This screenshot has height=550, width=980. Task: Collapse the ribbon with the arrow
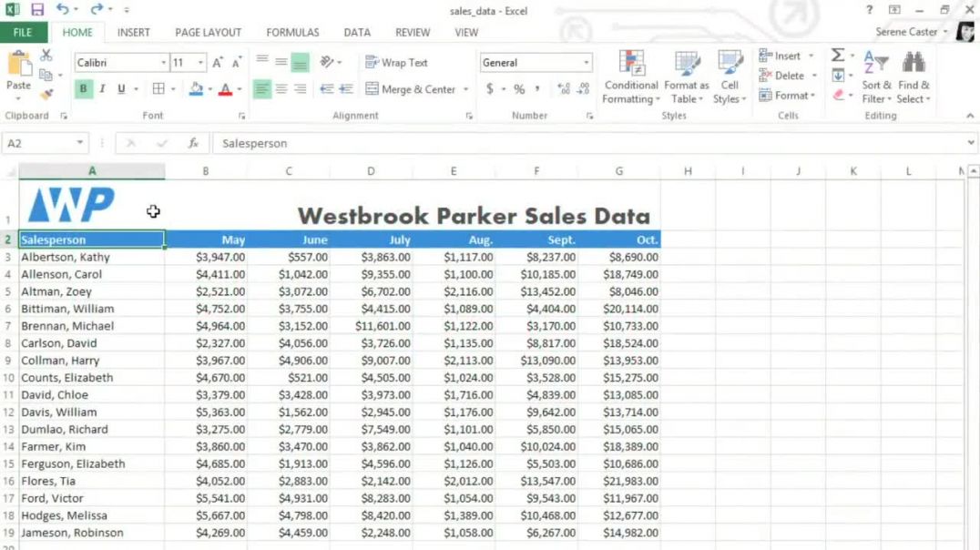(x=969, y=116)
